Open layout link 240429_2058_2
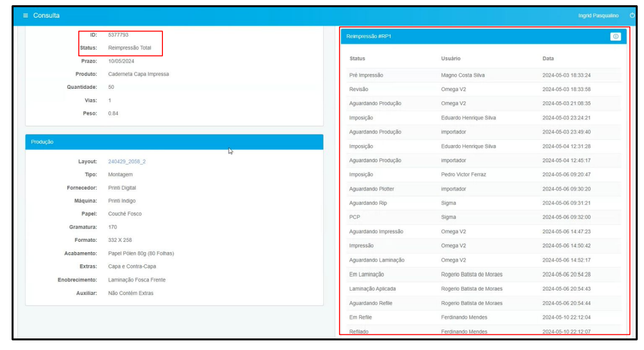 click(123, 161)
